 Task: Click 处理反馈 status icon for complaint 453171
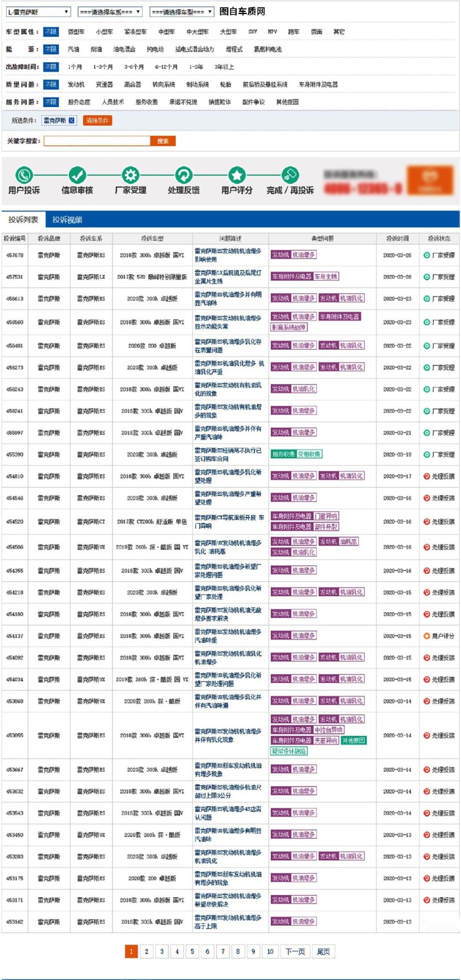click(x=427, y=900)
